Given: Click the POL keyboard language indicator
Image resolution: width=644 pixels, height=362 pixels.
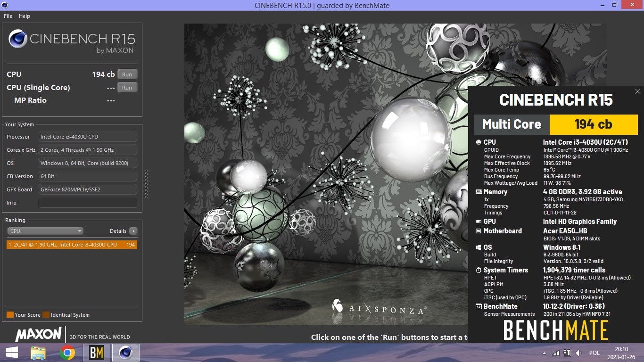Looking at the screenshot, I should click(594, 353).
